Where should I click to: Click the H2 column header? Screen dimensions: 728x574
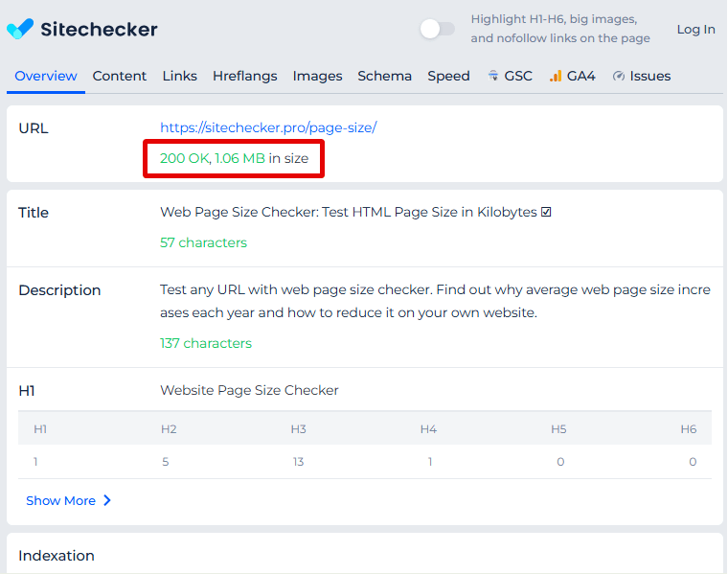pyautogui.click(x=169, y=429)
